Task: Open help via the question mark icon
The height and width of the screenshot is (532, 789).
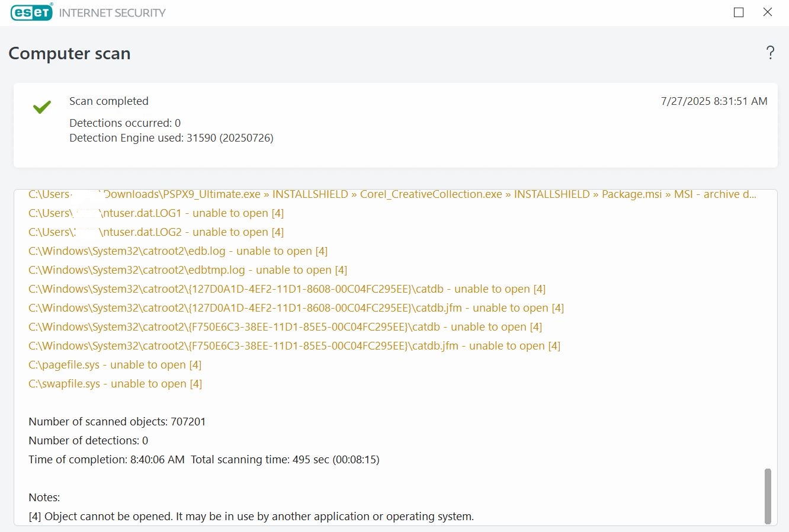Action: (770, 53)
